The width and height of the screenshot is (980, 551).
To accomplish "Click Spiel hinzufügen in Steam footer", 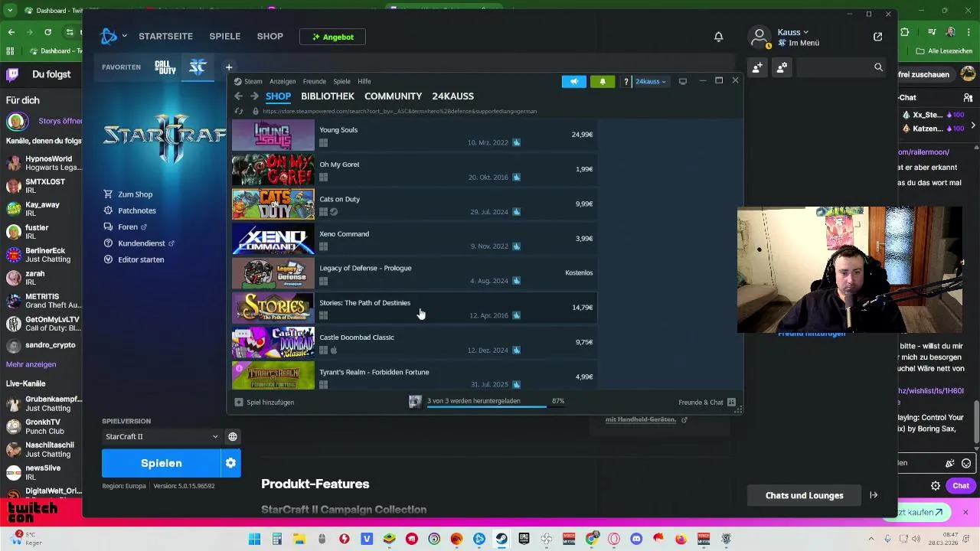I will (x=264, y=402).
